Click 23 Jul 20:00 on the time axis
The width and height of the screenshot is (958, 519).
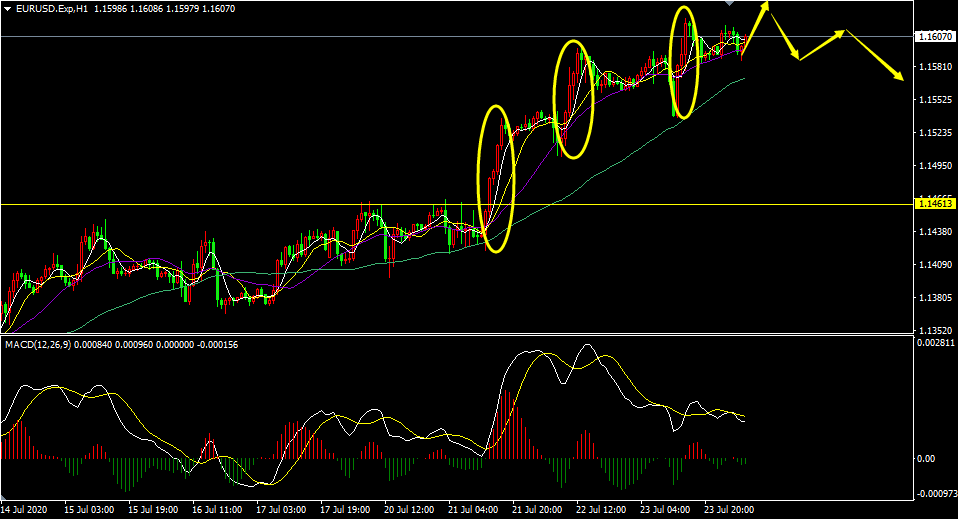pos(729,509)
